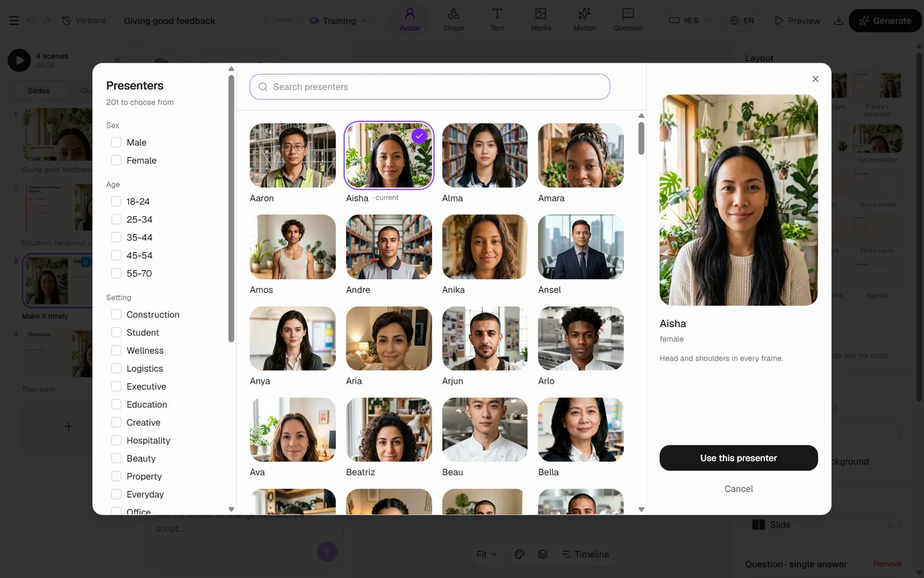Click the download icon in top bar
This screenshot has width=924, height=578.
pos(839,21)
